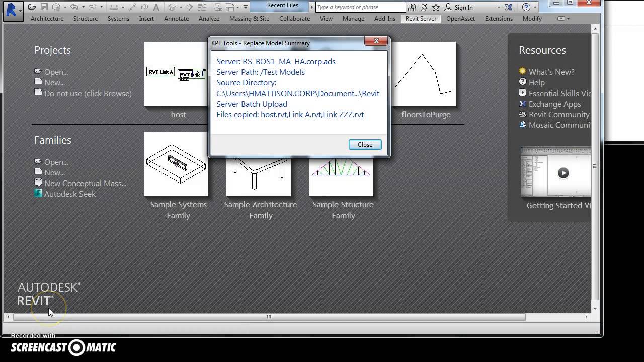Switch to the Extensions ribbon tab
This screenshot has height=362, width=644.
pos(499,19)
